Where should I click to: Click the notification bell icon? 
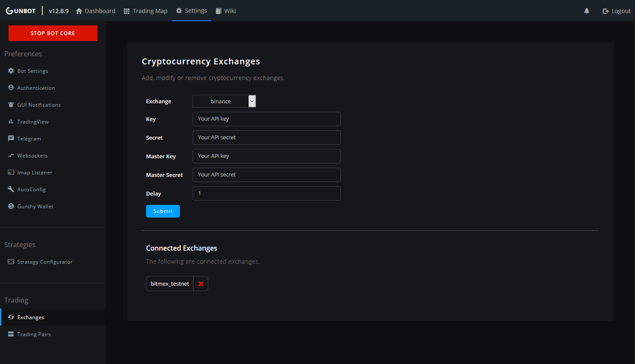tap(587, 11)
